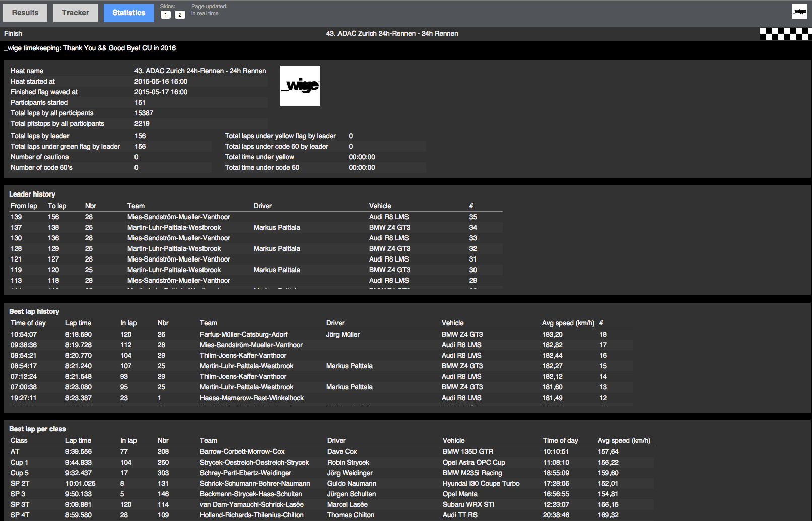The width and height of the screenshot is (812, 521).
Task: Open the Results tab
Action: pyautogui.click(x=25, y=13)
